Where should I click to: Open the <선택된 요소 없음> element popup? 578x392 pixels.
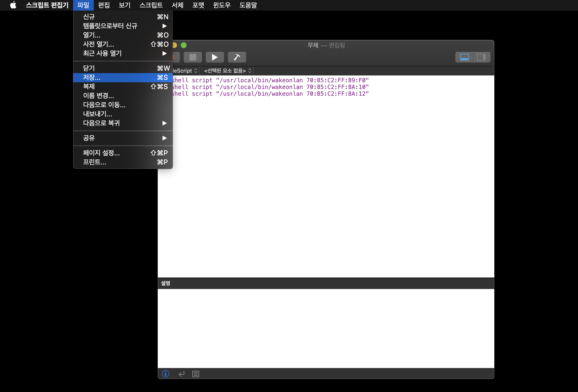point(227,71)
